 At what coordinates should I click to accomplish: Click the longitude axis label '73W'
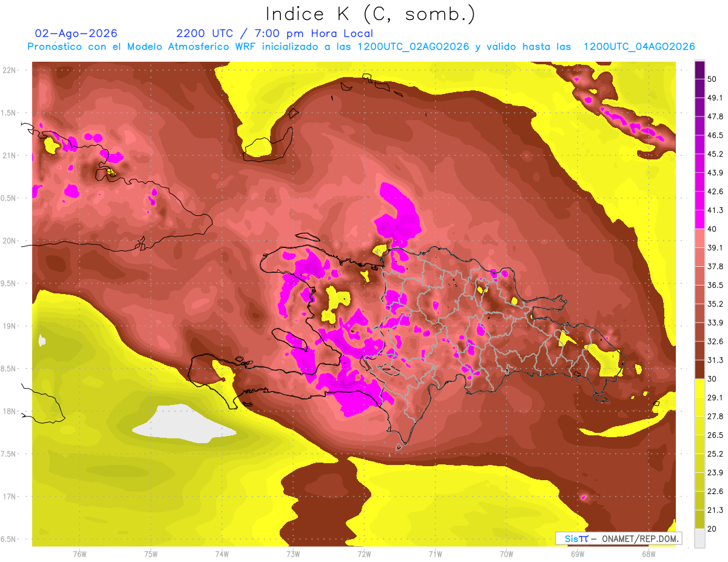(x=293, y=554)
